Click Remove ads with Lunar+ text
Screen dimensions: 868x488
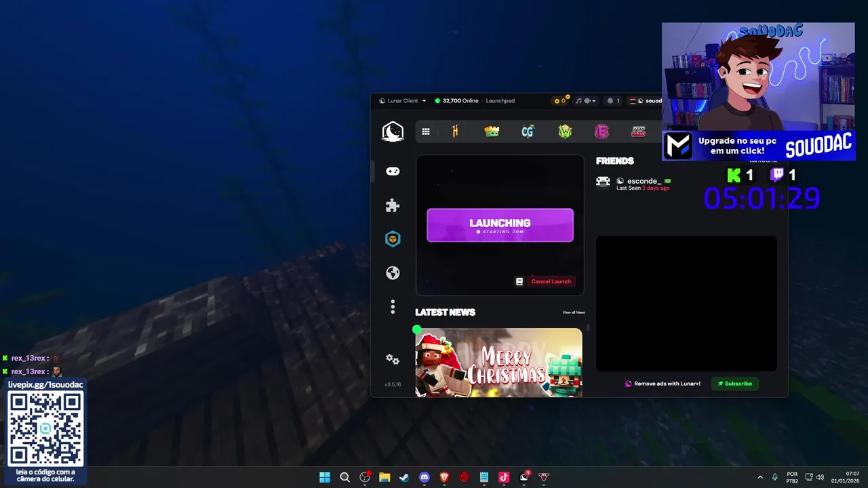tap(667, 384)
